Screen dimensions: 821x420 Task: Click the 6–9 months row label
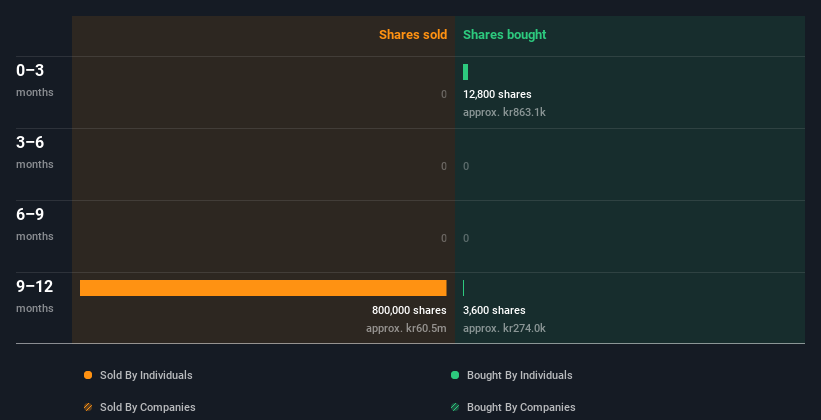[x=35, y=224]
